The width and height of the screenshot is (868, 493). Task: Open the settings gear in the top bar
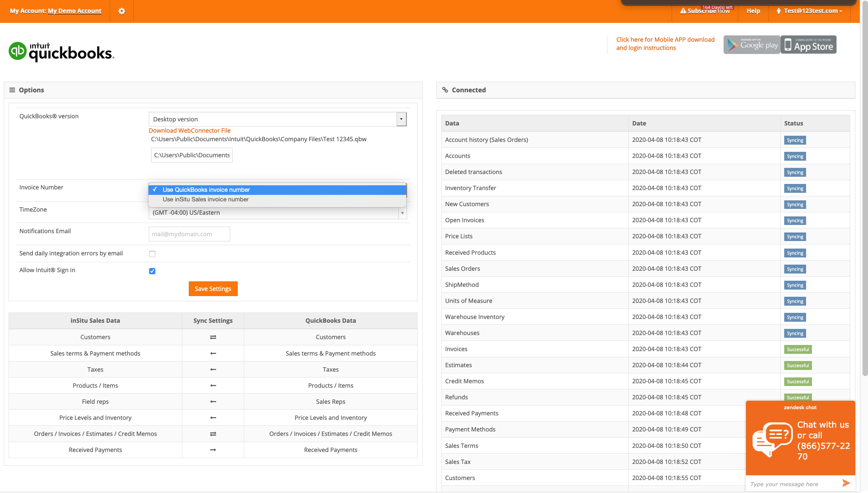tap(121, 11)
